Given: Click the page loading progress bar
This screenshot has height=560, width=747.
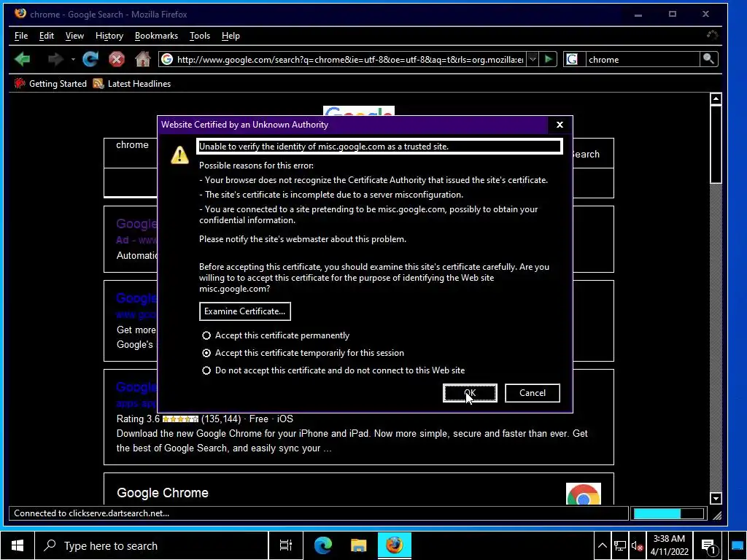Looking at the screenshot, I should click(x=668, y=513).
